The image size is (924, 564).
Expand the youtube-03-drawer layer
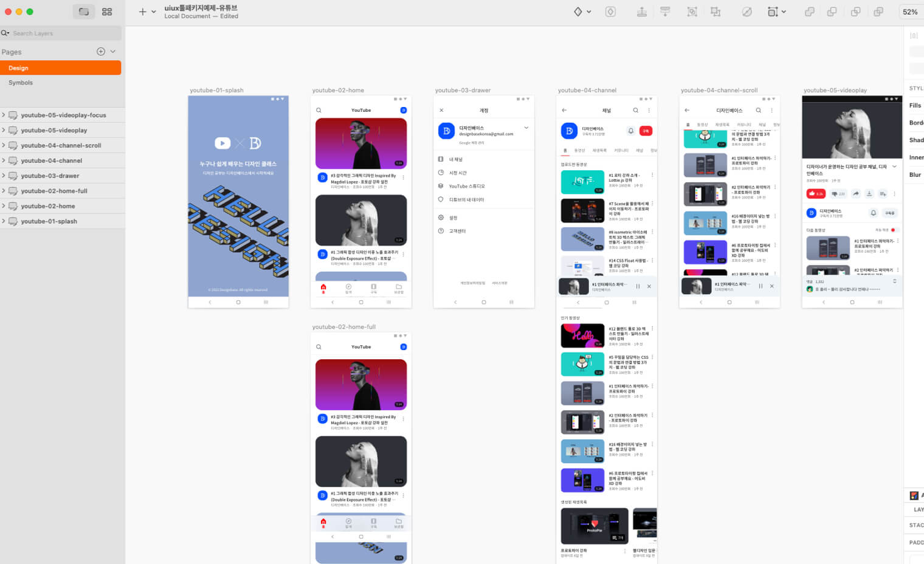[4, 176]
